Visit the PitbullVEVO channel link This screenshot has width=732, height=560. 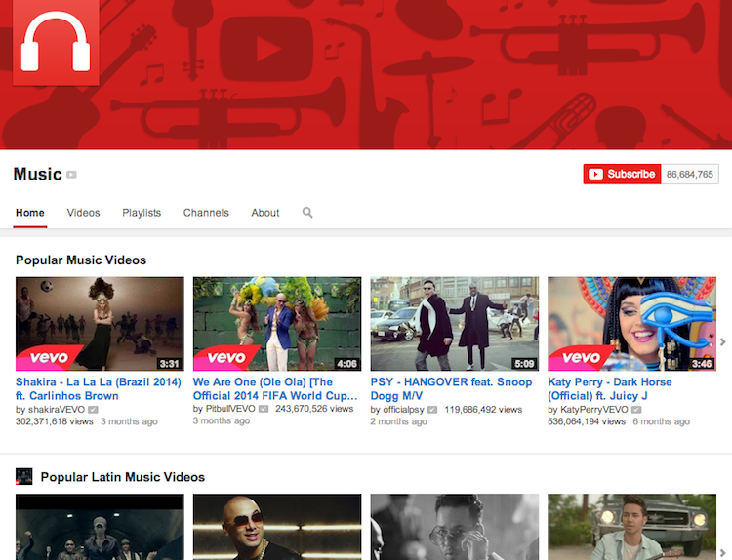tap(230, 409)
